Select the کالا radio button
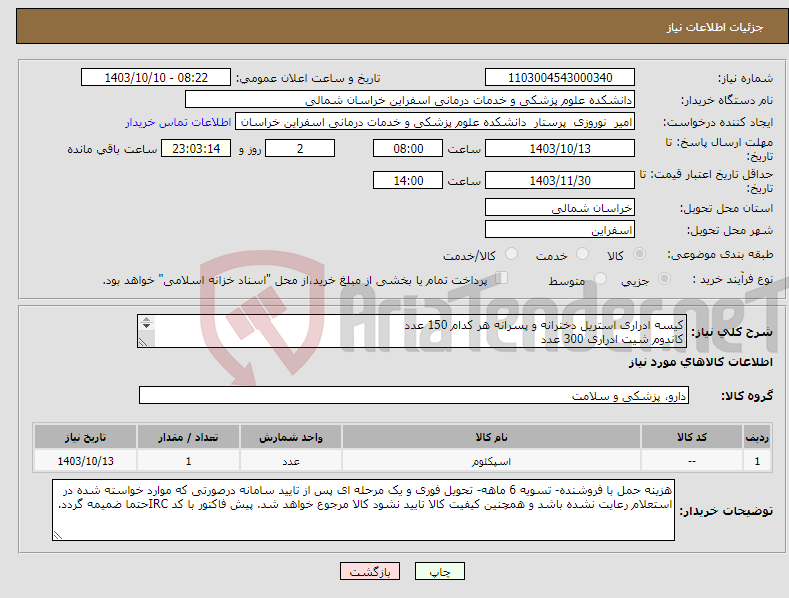Screen dimensions: 789x598 pos(639,254)
